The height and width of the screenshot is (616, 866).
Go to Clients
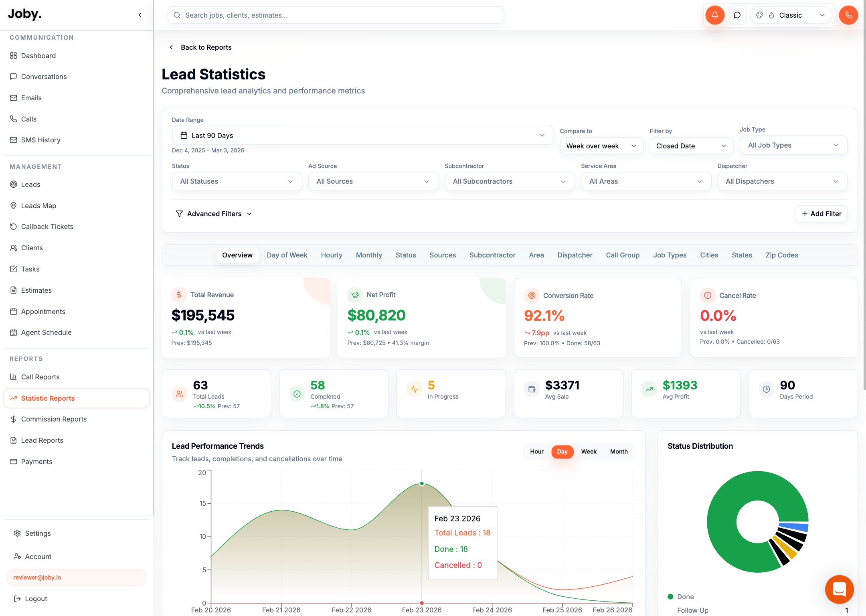pos(76,248)
